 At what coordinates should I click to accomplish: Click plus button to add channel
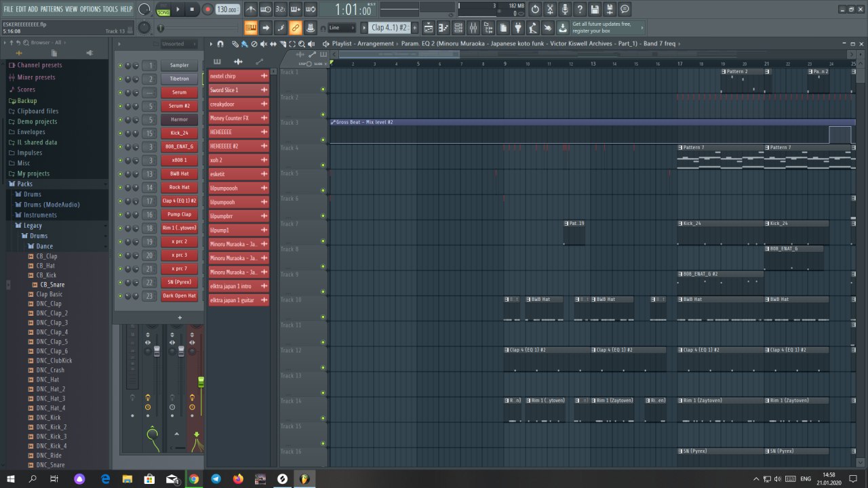coord(180,317)
